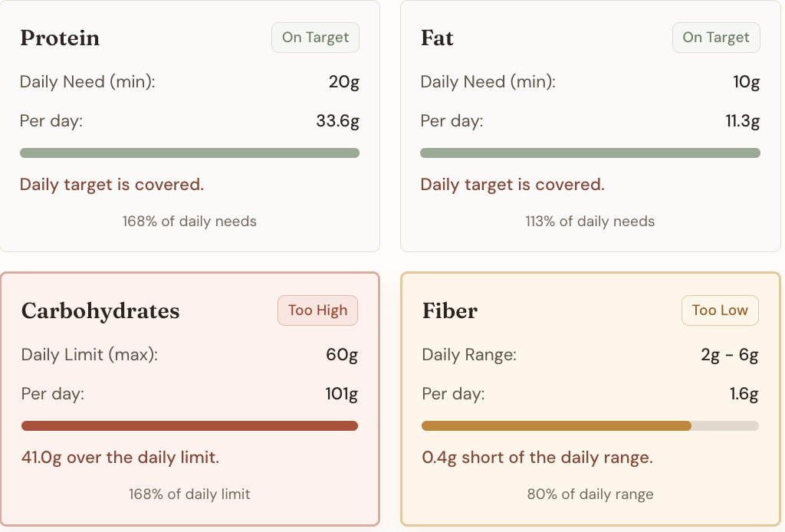Select the Fat card heading

437,38
